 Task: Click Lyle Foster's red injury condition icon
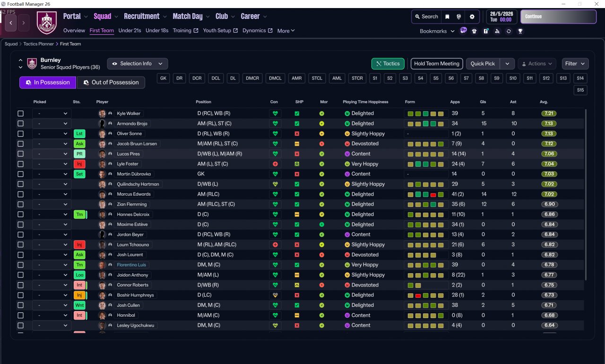275,164
